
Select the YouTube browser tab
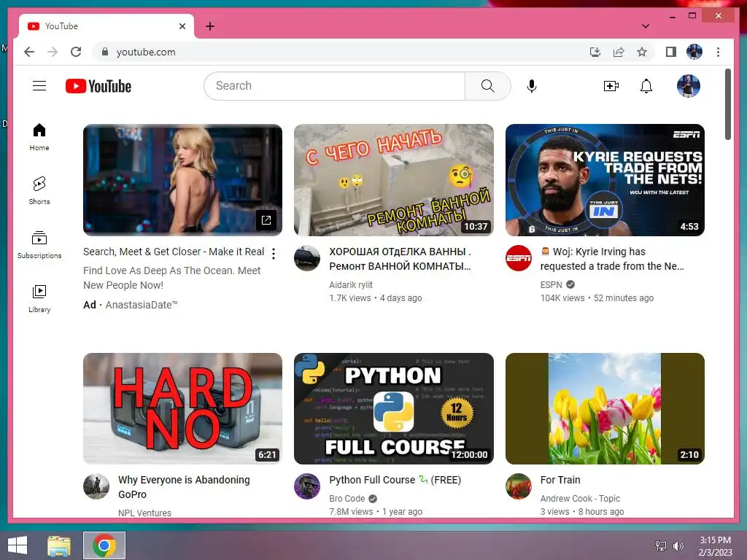click(x=107, y=26)
